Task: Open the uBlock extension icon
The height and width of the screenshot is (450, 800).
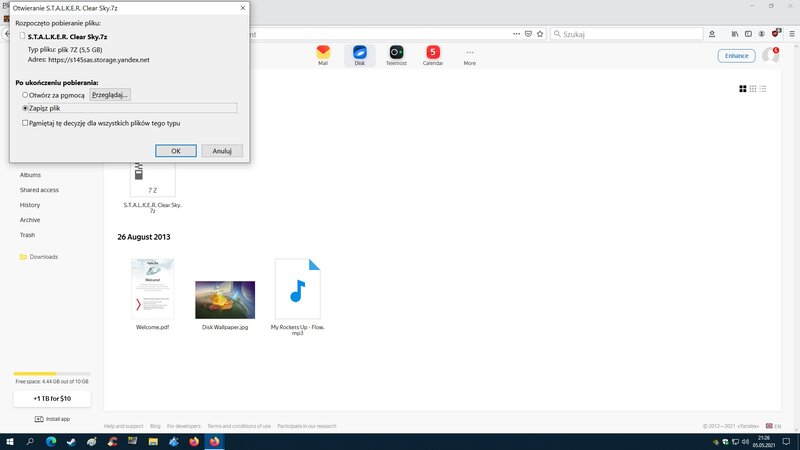Action: [x=776, y=33]
